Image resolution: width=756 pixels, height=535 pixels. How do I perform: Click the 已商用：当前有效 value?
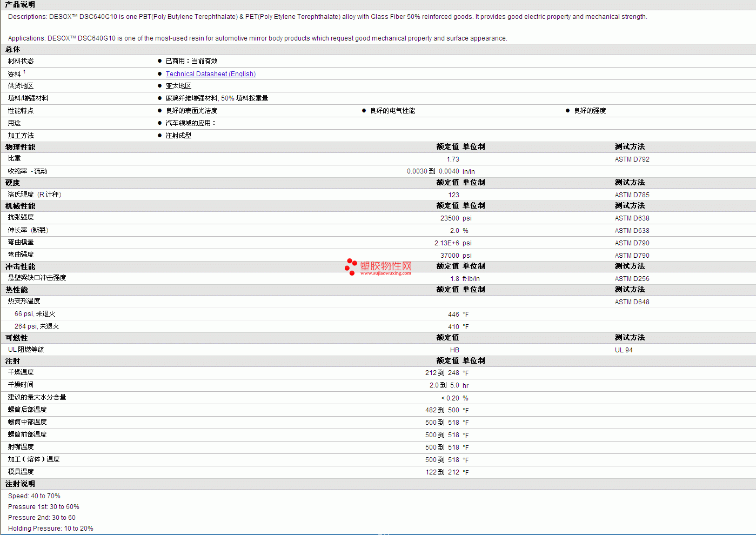(191, 61)
